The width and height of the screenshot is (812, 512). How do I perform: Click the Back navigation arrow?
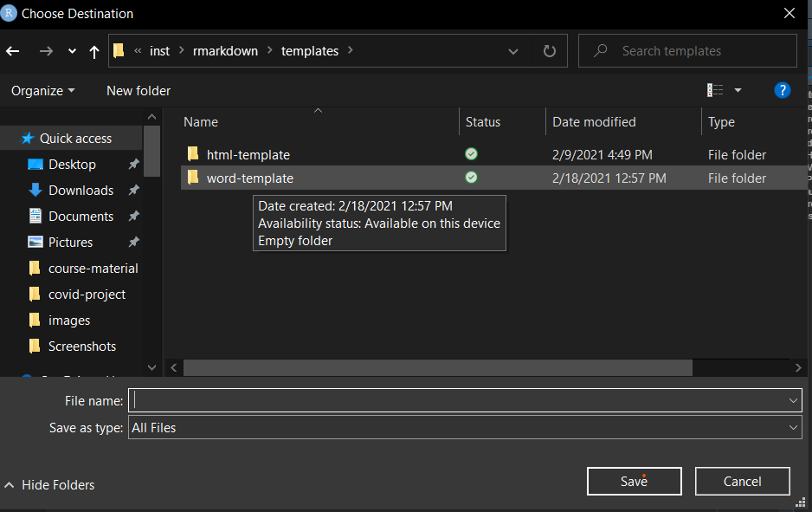[x=13, y=51]
